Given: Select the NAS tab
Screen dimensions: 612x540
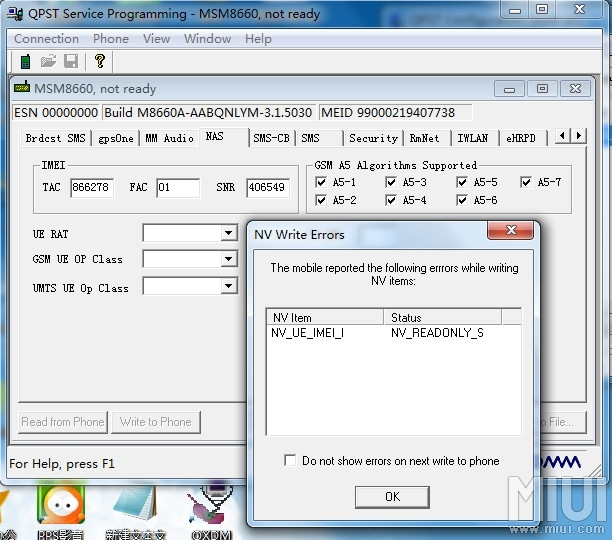Looking at the screenshot, I should [x=224, y=137].
